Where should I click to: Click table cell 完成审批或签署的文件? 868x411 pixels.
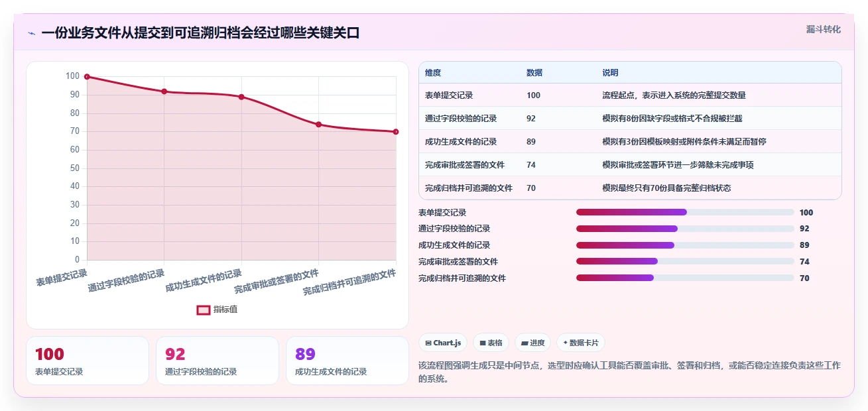coord(465,165)
